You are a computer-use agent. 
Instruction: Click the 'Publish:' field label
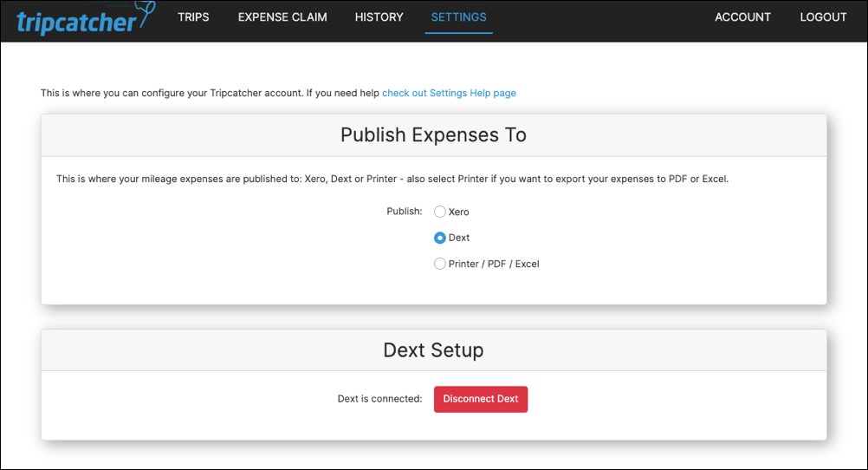(x=404, y=212)
